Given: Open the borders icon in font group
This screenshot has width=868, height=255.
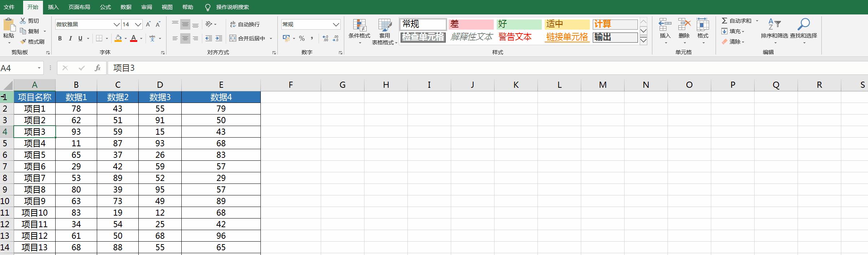Looking at the screenshot, I should click(99, 38).
